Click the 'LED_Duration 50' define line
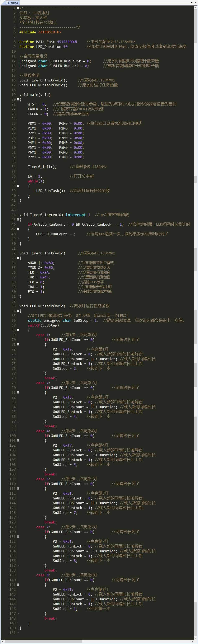 tap(43, 47)
